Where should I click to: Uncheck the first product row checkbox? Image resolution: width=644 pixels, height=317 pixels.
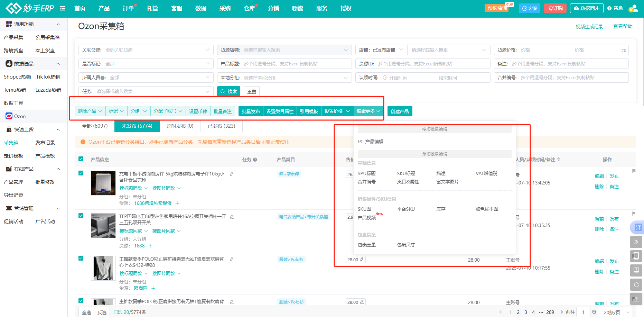coord(81,173)
